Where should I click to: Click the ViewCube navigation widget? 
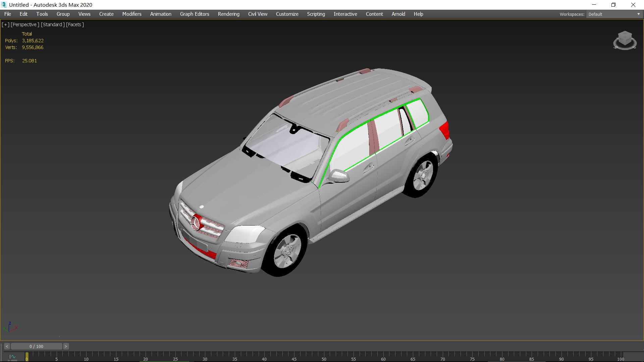pos(625,40)
